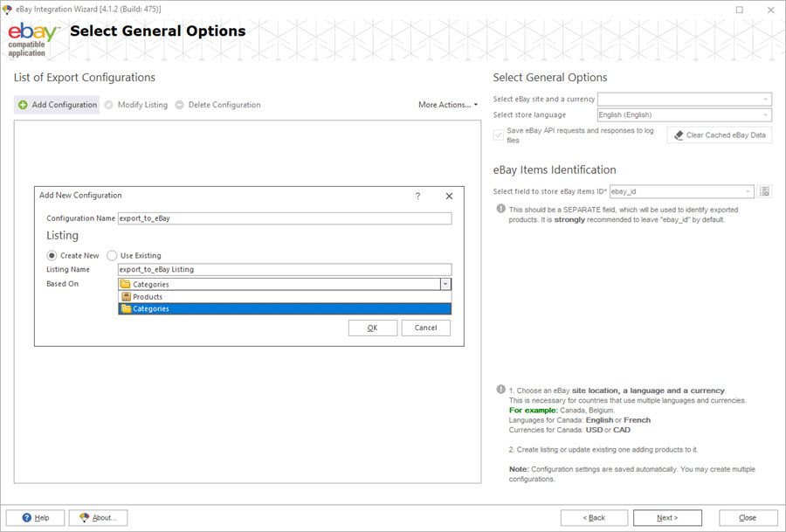786x532 pixels.
Task: Click the Products box icon in dropdown list
Action: pyautogui.click(x=127, y=297)
